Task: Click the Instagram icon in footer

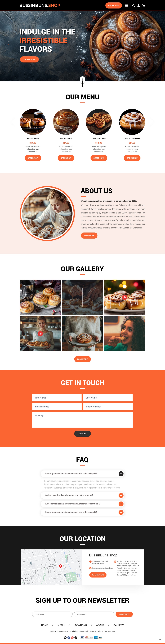Action: point(72,638)
